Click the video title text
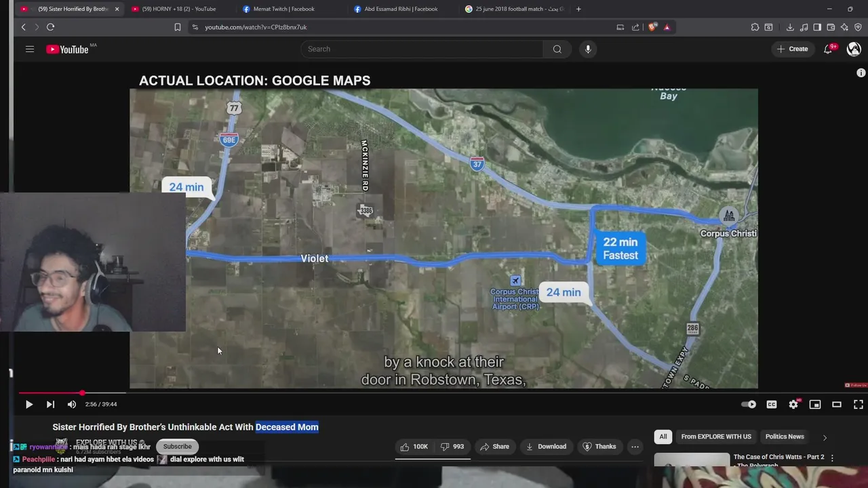The height and width of the screenshot is (488, 868). coord(185,427)
